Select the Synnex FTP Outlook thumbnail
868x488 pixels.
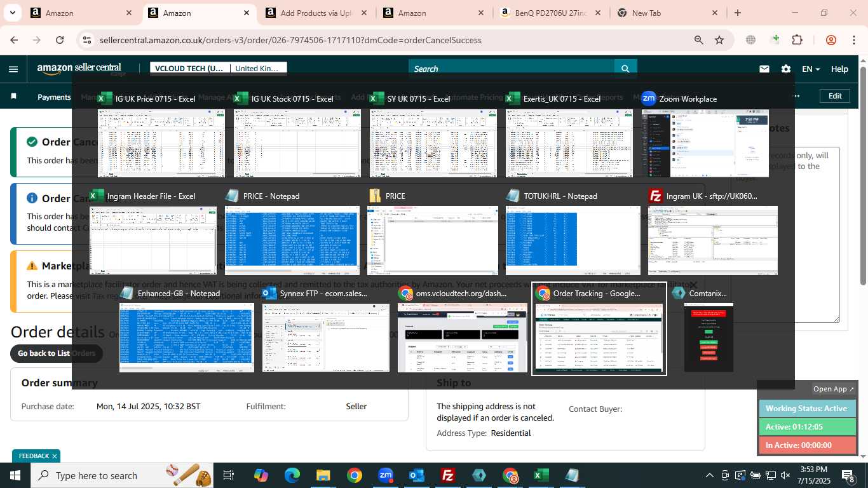click(326, 337)
